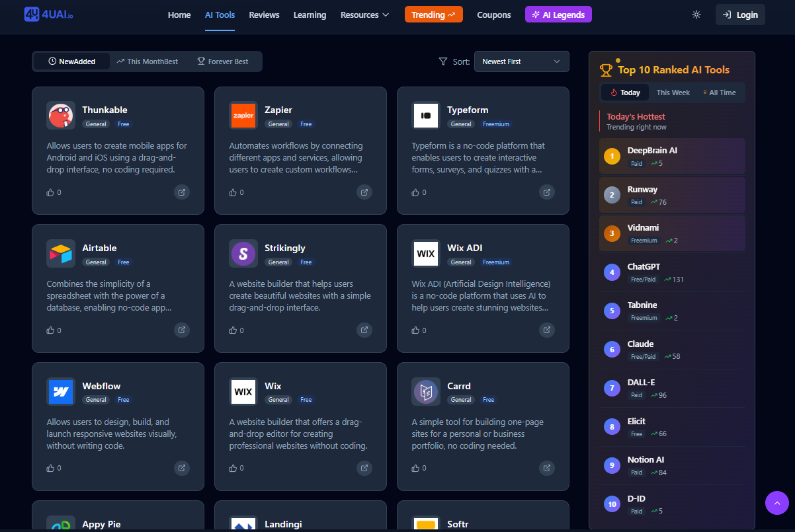Click the Thunkable app logo
The image size is (795, 532).
click(61, 115)
